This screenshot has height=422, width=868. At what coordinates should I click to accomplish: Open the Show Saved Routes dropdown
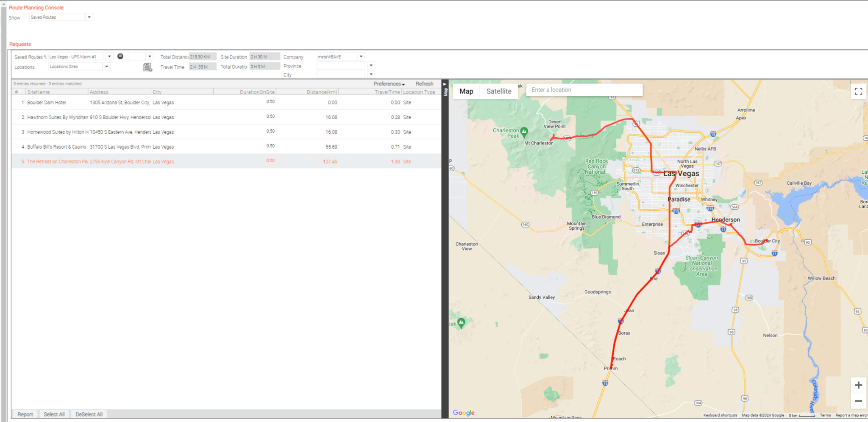pos(89,17)
